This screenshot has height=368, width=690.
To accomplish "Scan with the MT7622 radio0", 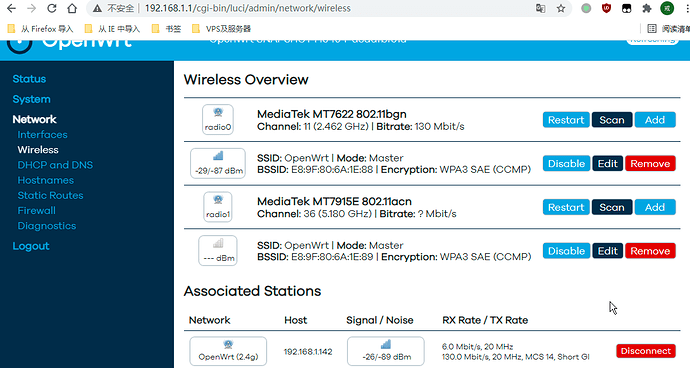I will pyautogui.click(x=612, y=120).
